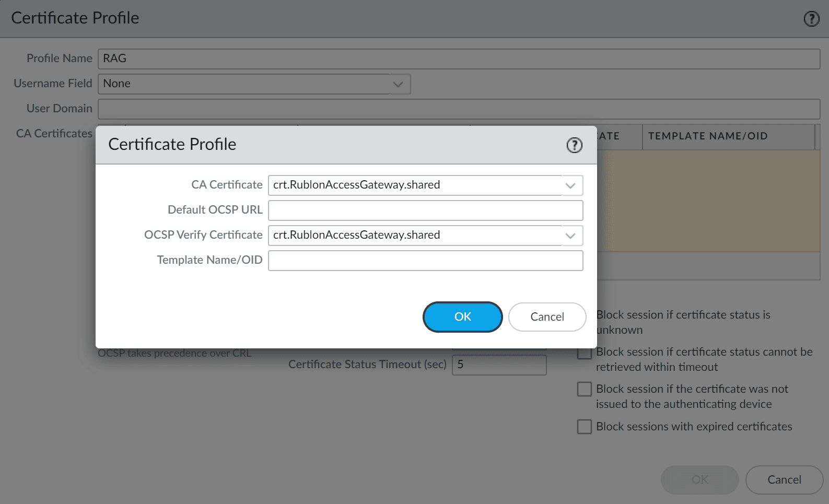Screen dimensions: 829x504
Task: Click the greyed-out OK button
Action: click(699, 480)
